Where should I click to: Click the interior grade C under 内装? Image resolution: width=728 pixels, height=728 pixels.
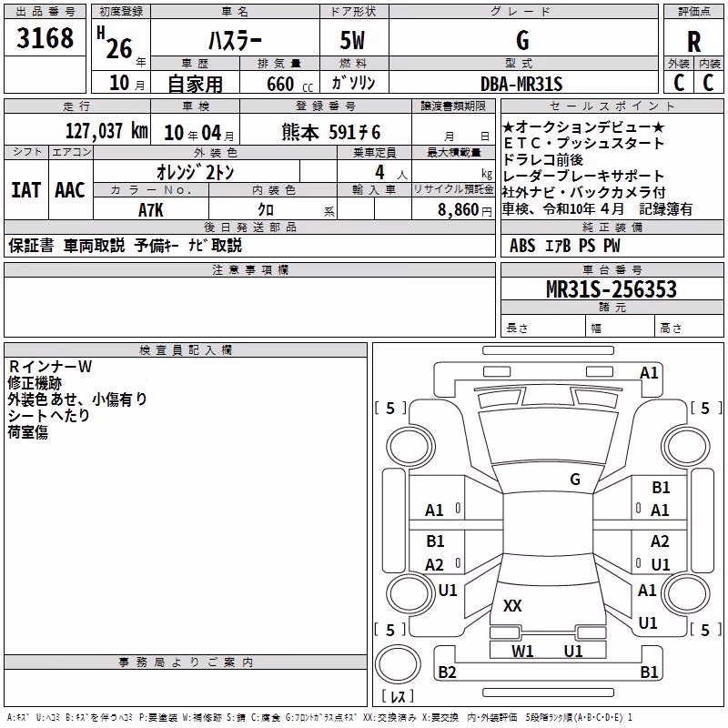coord(708,83)
